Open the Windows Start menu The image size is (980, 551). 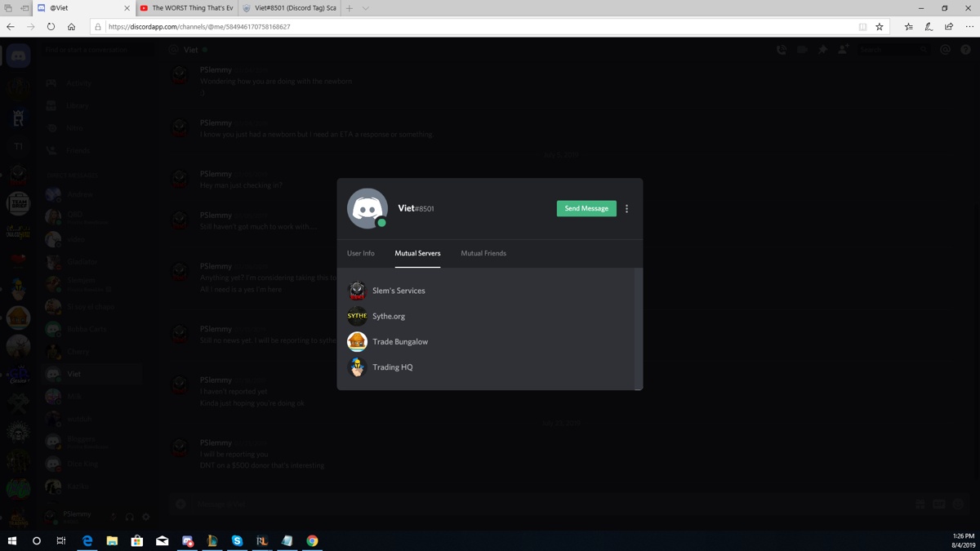12,540
